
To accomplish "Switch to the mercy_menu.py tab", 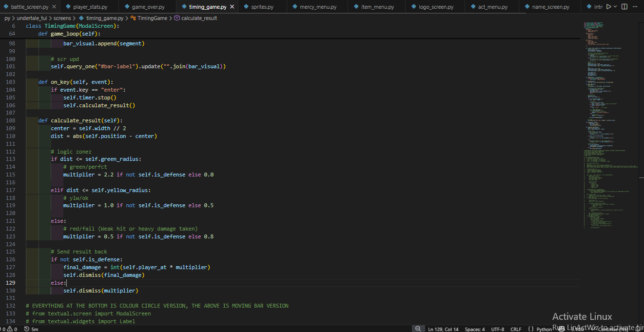I will [318, 7].
